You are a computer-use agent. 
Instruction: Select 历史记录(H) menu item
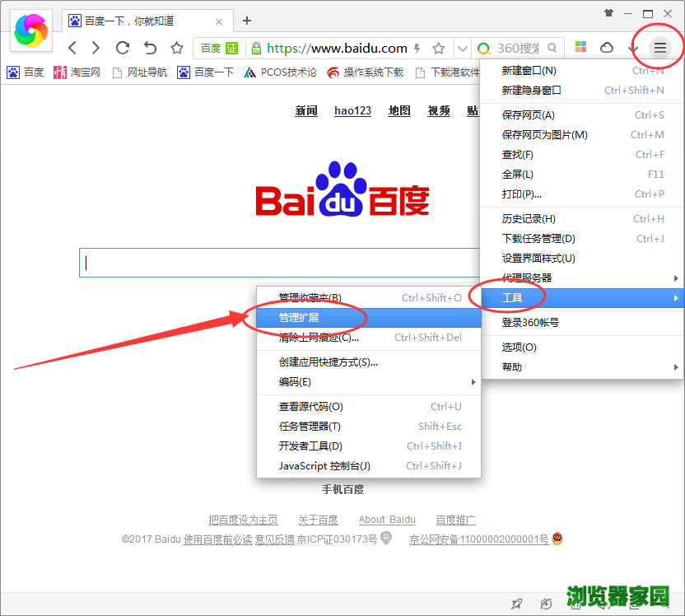[582, 219]
